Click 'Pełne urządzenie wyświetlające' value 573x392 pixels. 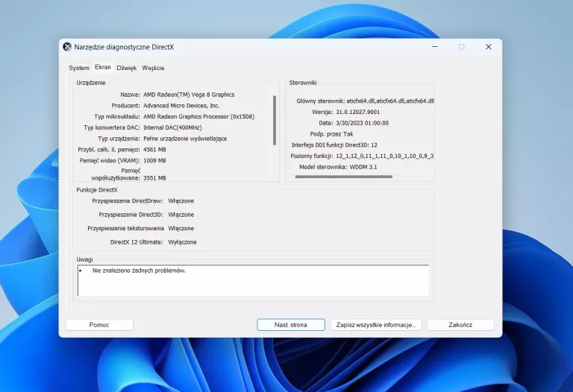coord(185,139)
